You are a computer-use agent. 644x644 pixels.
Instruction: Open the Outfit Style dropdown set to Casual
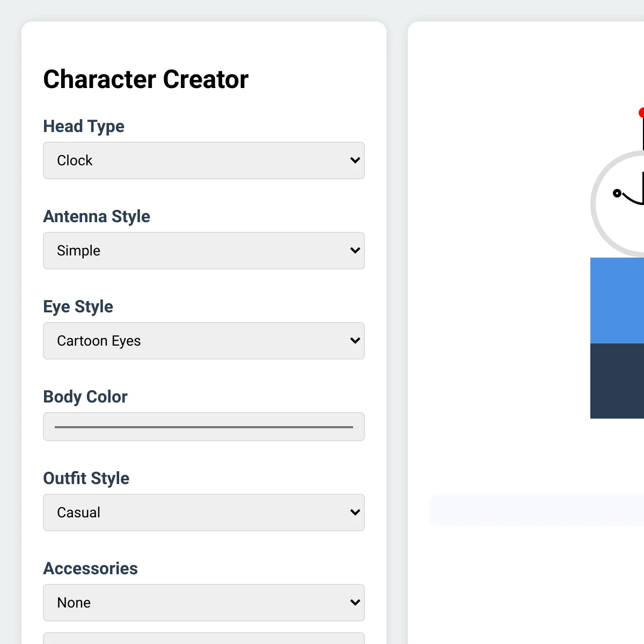[203, 513]
